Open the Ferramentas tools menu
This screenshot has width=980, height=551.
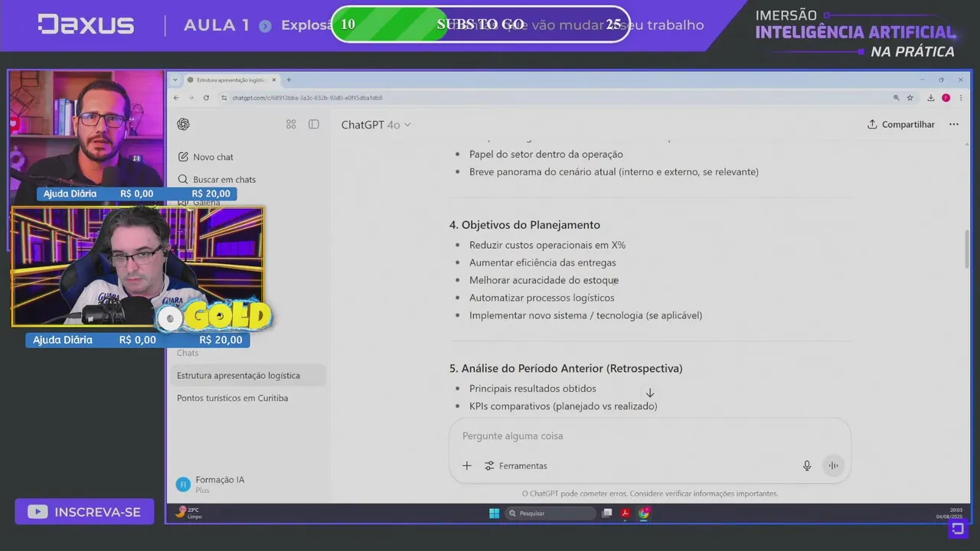coord(515,465)
